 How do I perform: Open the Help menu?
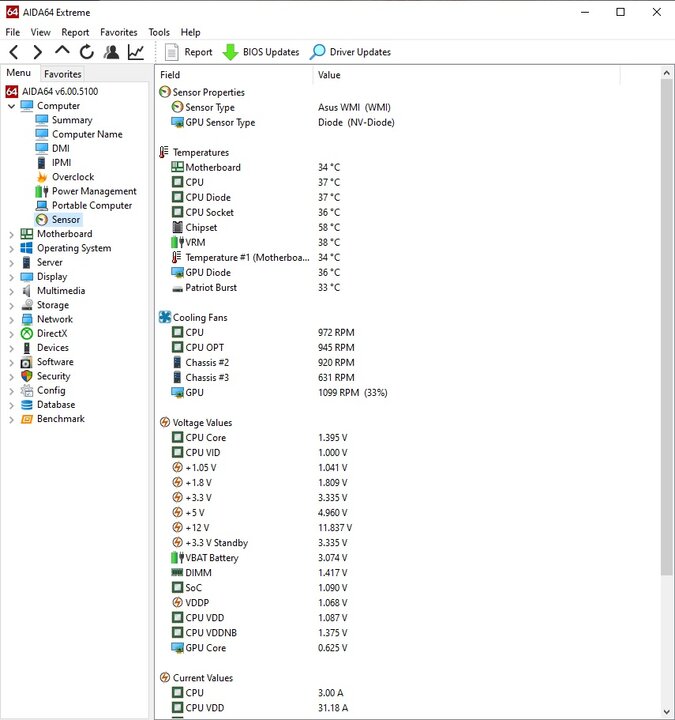190,32
